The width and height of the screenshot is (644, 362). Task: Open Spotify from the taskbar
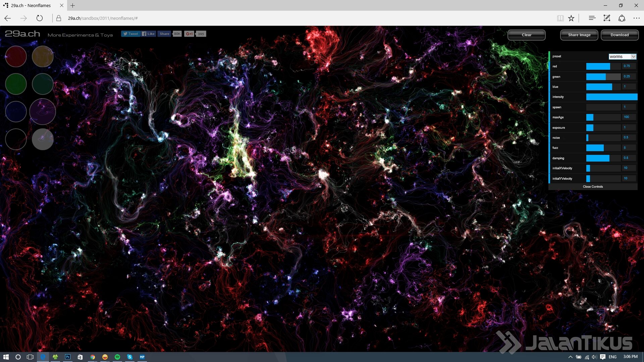(x=117, y=357)
